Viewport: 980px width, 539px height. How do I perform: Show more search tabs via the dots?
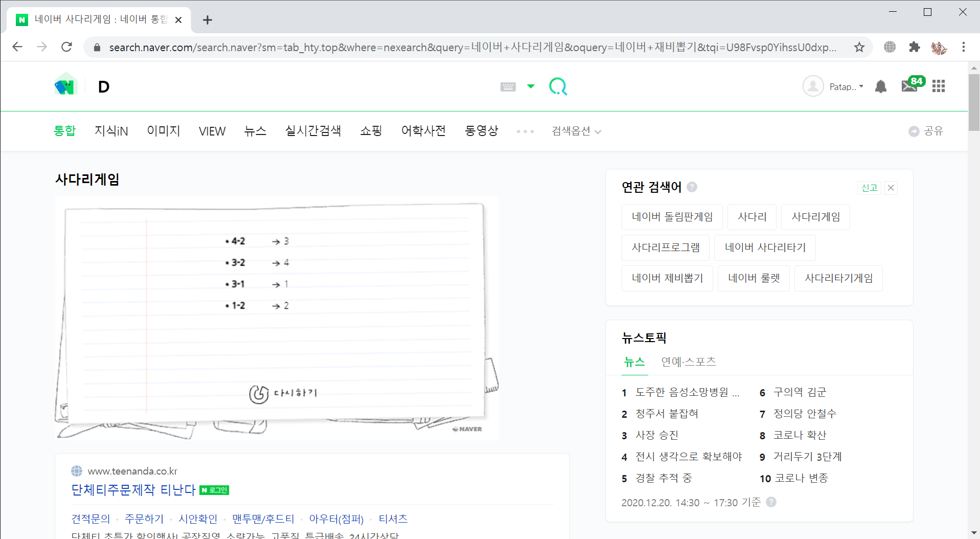(x=525, y=131)
